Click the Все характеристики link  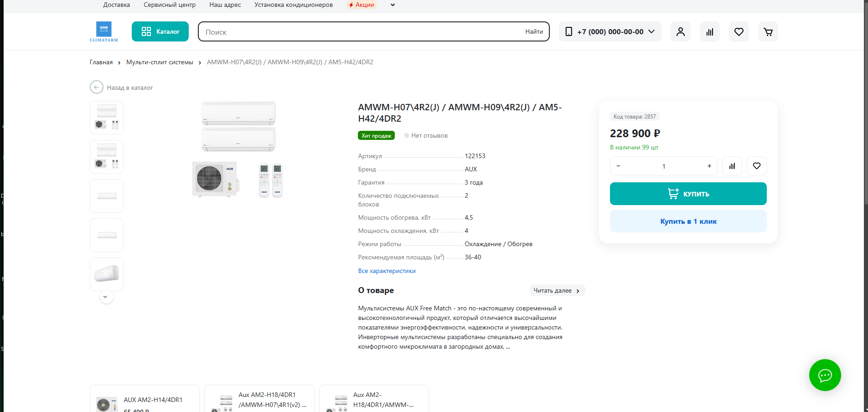[387, 271]
